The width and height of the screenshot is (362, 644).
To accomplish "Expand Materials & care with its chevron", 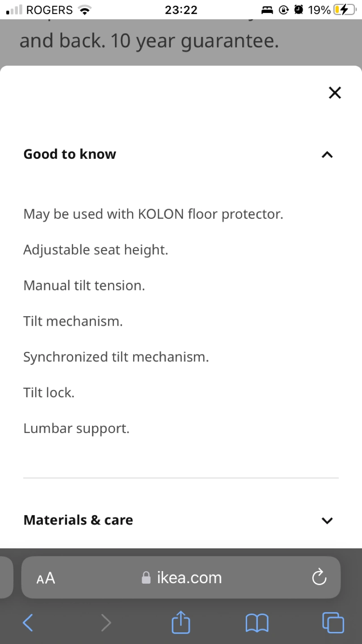I will pos(327,520).
